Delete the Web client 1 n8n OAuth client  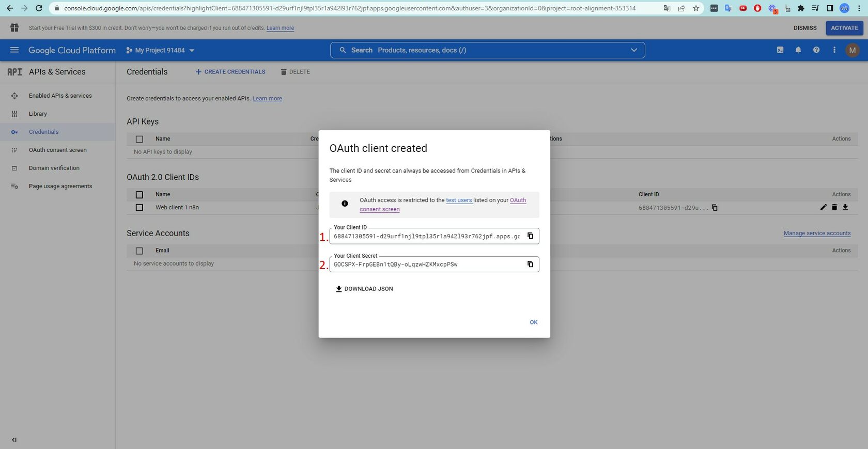[x=834, y=207]
